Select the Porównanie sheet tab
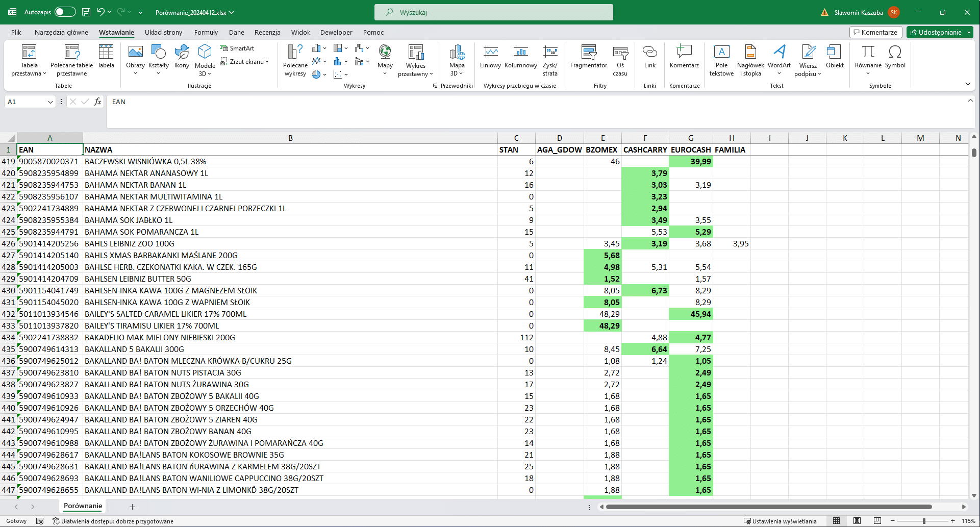980x527 pixels. 83,506
